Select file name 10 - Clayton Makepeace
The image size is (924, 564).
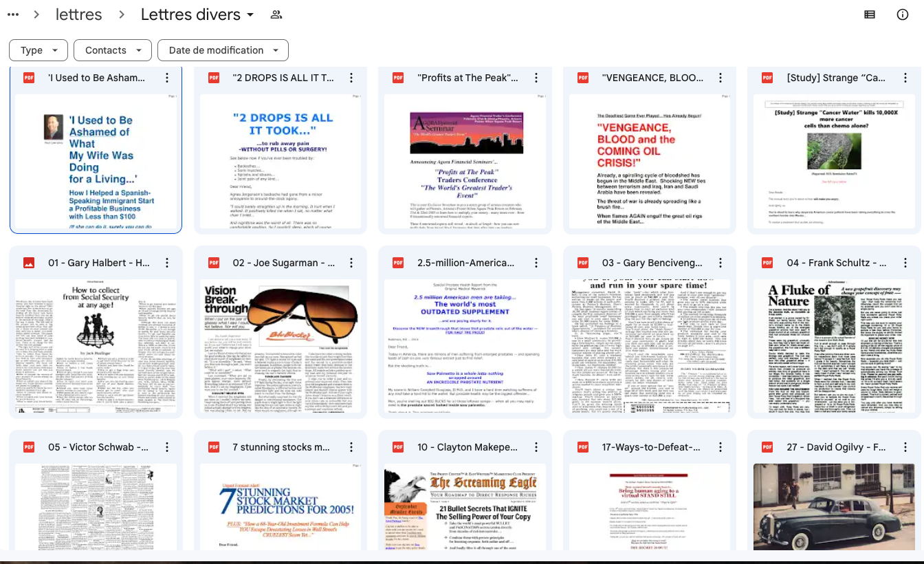pyautogui.click(x=467, y=447)
